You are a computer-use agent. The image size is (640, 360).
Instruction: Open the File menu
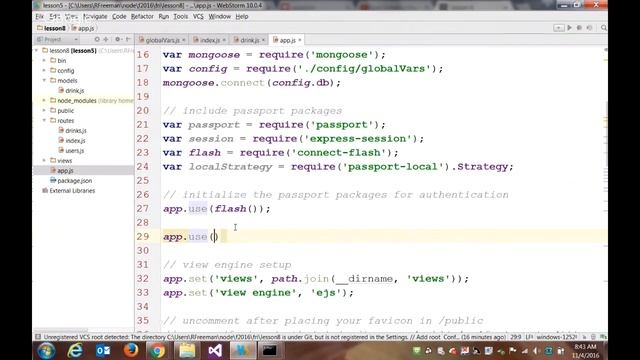(x=40, y=17)
